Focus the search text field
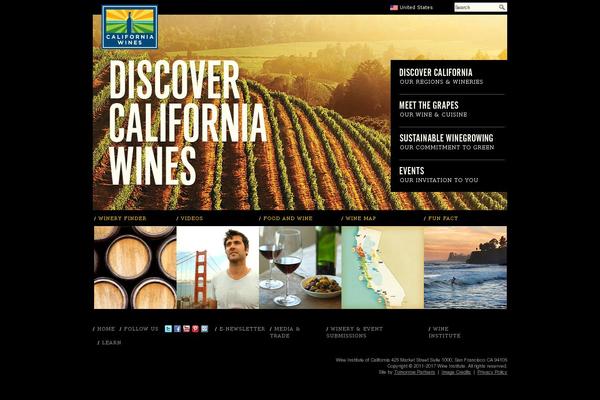Image resolution: width=600 pixels, height=400 pixels. tap(476, 7)
